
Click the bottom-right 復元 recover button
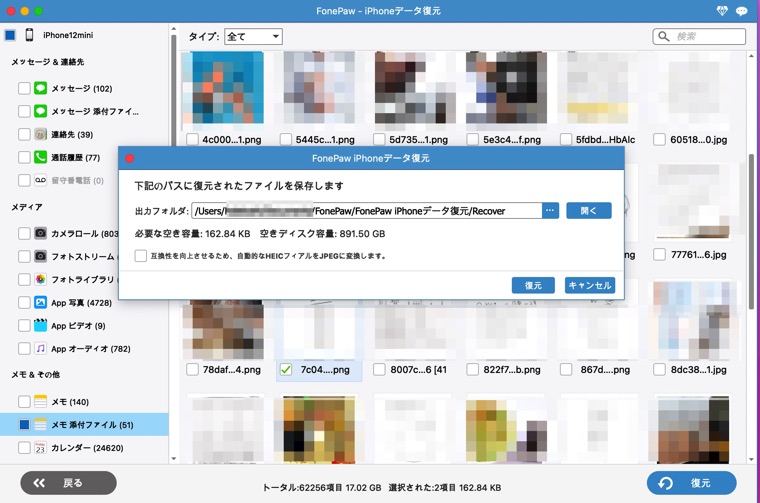click(x=691, y=483)
